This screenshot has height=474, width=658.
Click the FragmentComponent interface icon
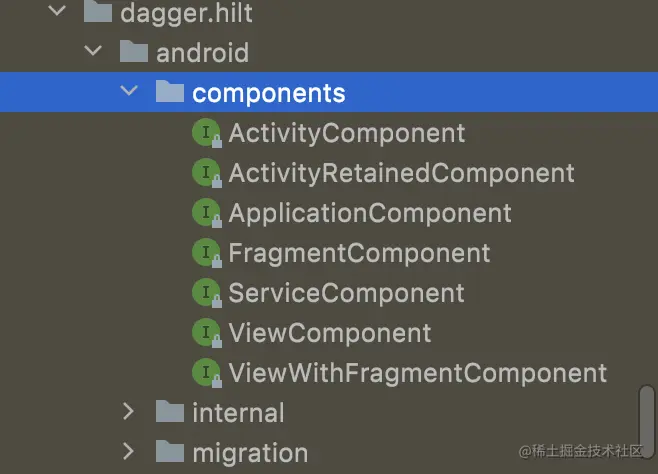click(x=205, y=252)
